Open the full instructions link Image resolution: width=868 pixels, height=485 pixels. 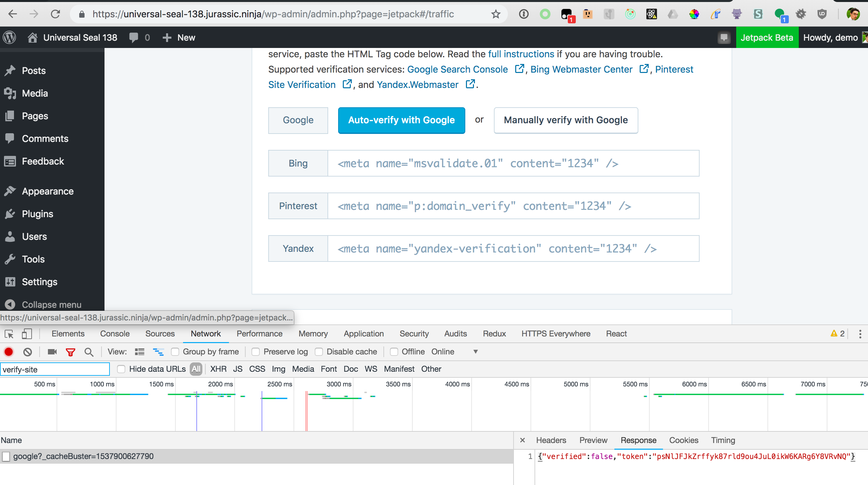point(521,54)
